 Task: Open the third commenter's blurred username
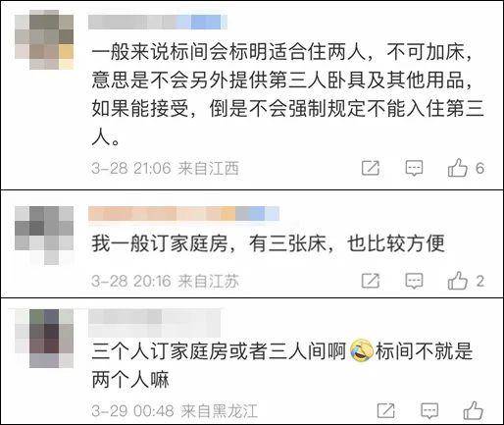tap(156, 323)
